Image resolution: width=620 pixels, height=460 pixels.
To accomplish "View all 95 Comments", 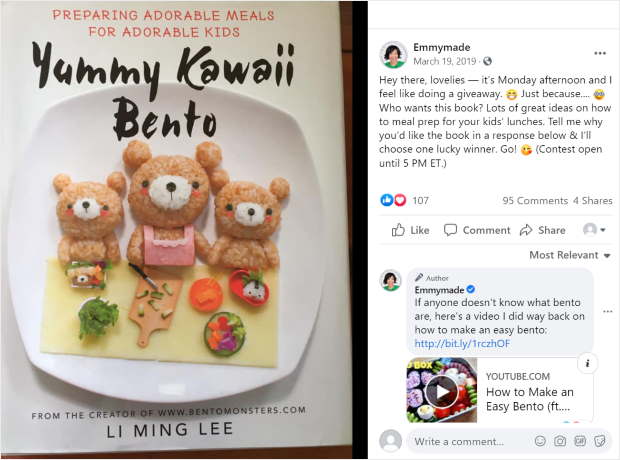I will [535, 201].
